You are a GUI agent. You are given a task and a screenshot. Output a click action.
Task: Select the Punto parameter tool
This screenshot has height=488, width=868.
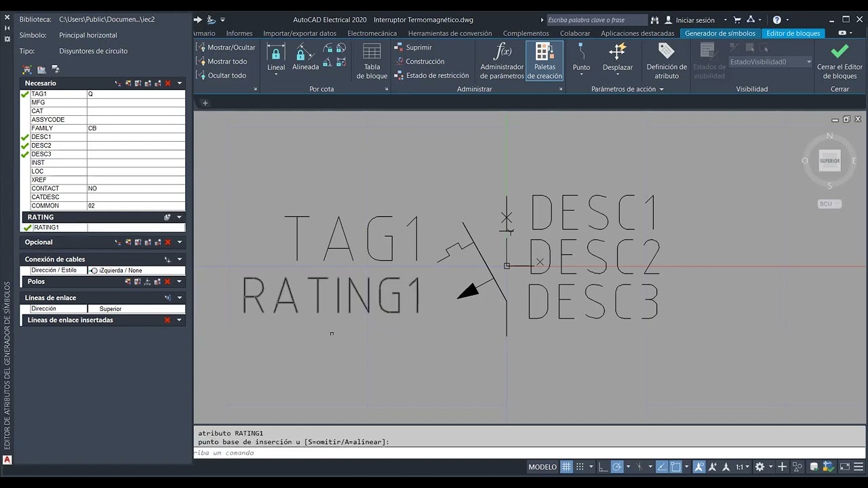(581, 58)
